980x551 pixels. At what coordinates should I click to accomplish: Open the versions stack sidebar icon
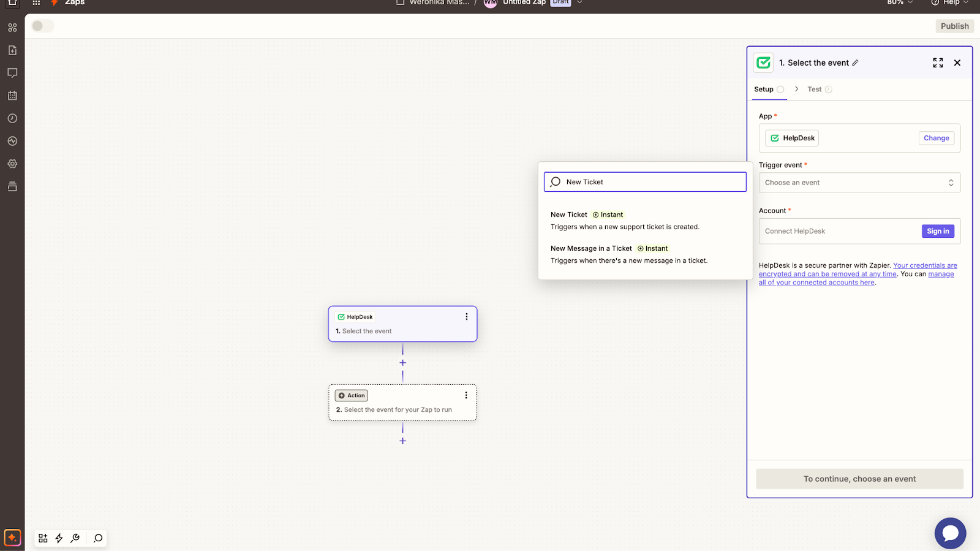pyautogui.click(x=12, y=186)
